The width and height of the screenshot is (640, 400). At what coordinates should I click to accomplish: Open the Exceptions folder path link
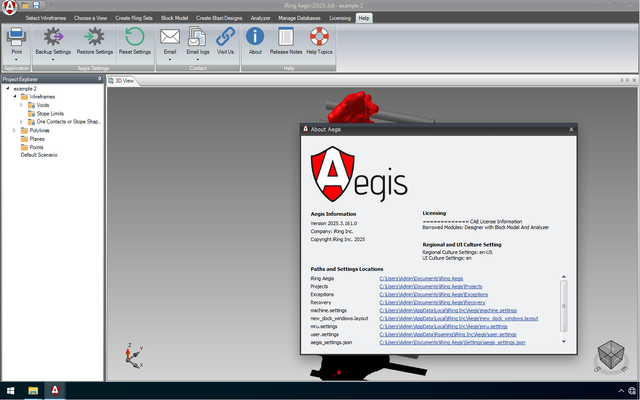pyautogui.click(x=433, y=294)
